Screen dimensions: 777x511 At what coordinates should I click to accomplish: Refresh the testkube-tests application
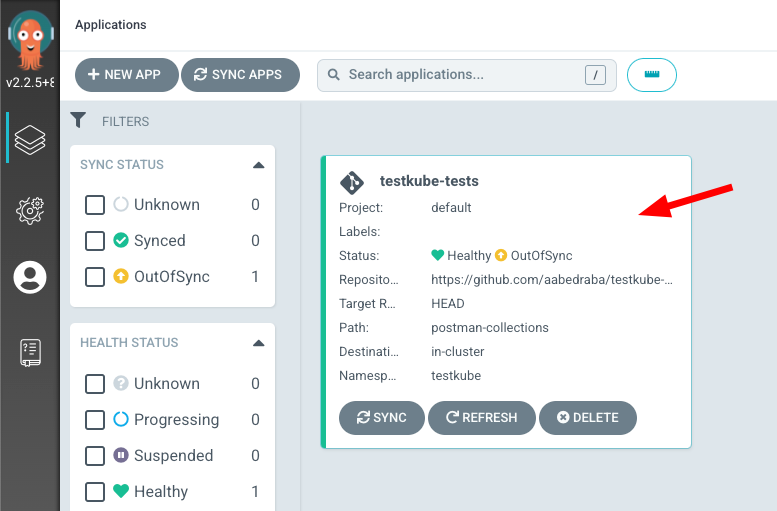482,418
